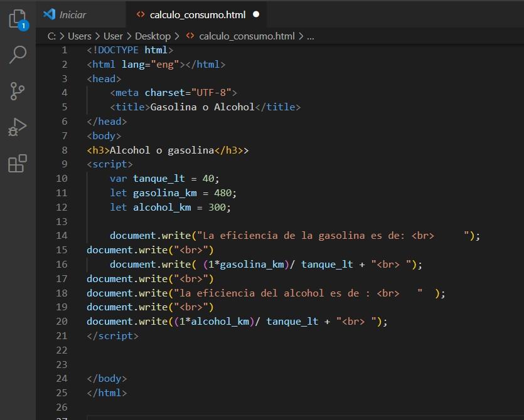
Task: Open the Explorer view in activity bar
Action: [18, 19]
